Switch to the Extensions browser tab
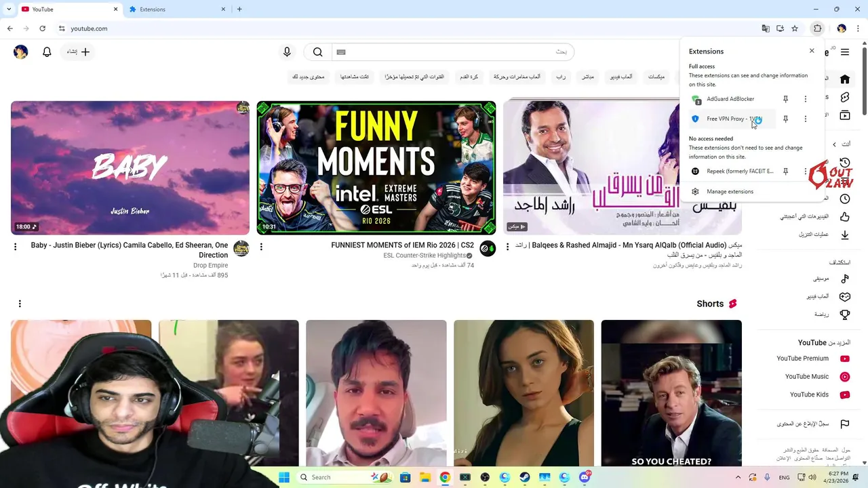This screenshot has width=868, height=488. [x=178, y=9]
